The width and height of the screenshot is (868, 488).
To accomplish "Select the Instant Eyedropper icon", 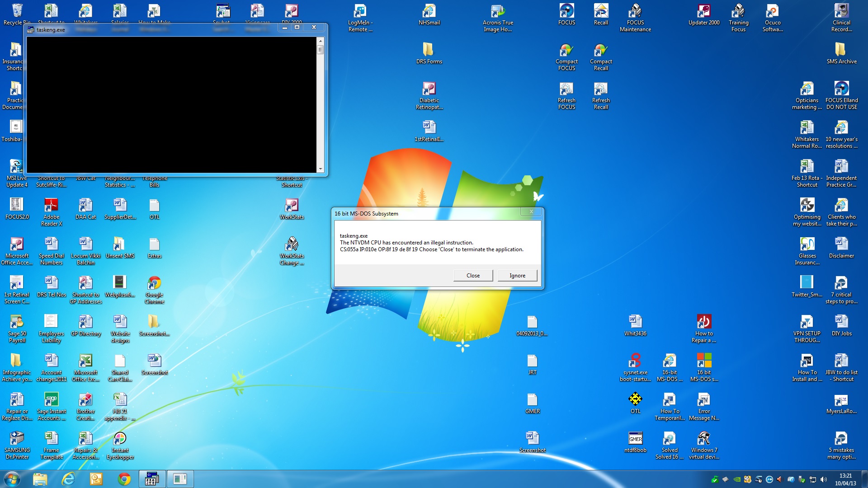I will tap(120, 446).
